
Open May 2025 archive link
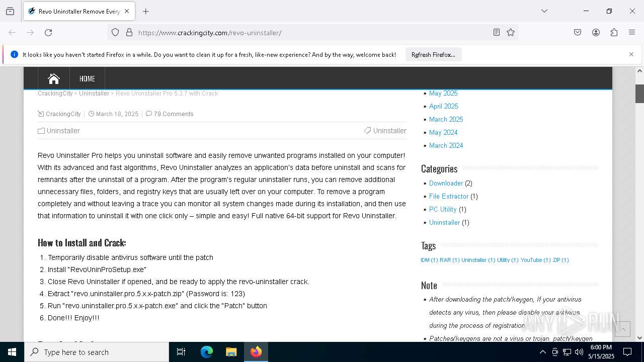pyautogui.click(x=443, y=94)
